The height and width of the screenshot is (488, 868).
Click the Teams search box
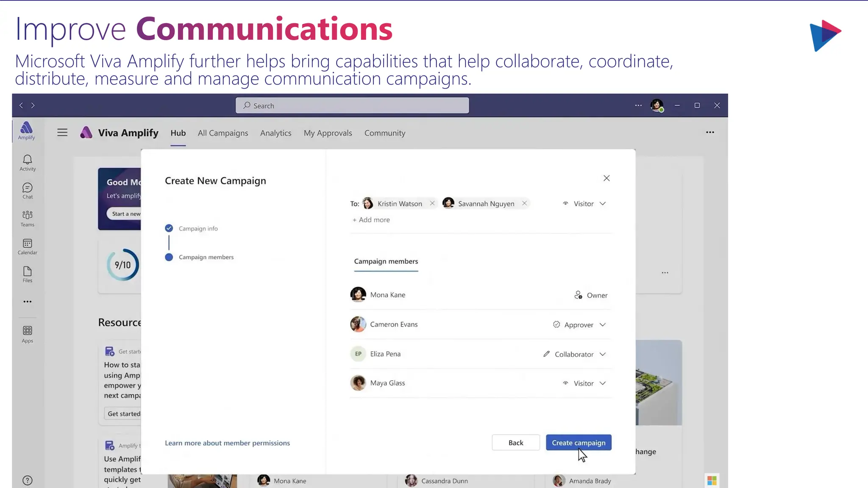352,105
